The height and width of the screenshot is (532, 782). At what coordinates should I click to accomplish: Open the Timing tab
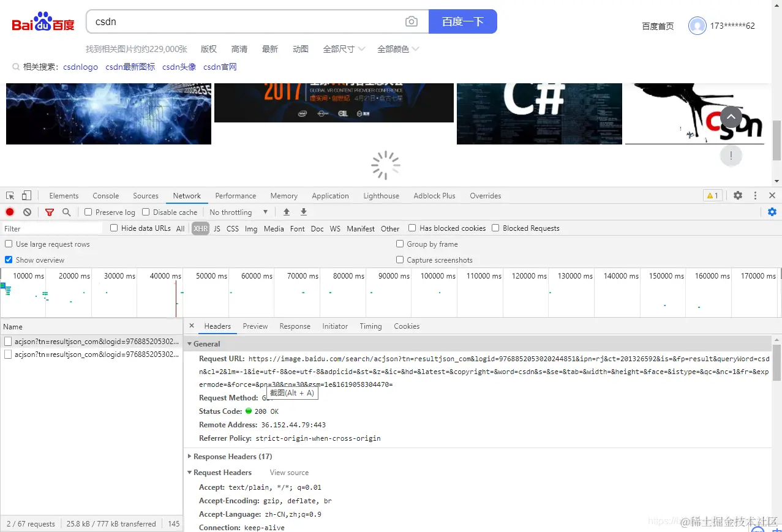(x=370, y=326)
